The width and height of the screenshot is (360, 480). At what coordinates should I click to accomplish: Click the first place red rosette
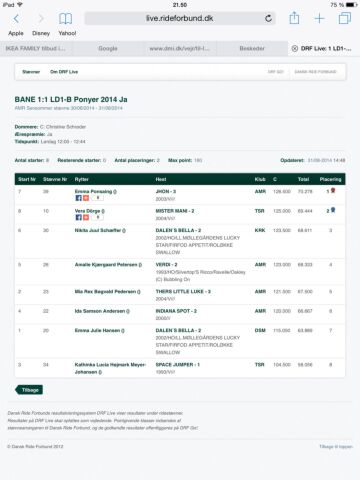pyautogui.click(x=333, y=191)
